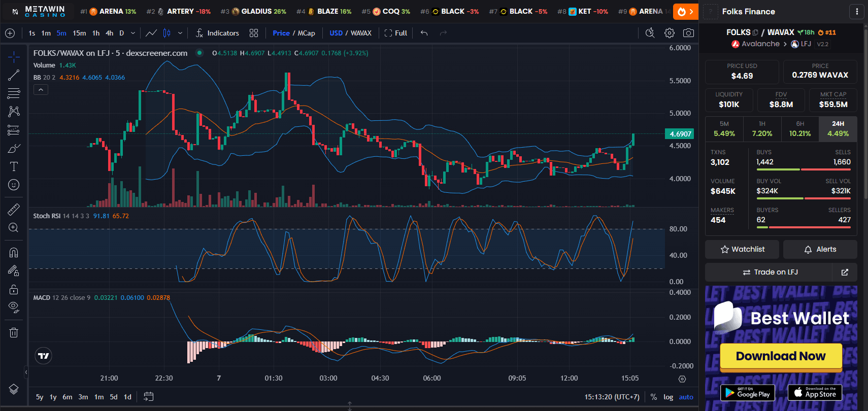Switch price denomination to WAVAX
The width and height of the screenshot is (868, 411).
(x=361, y=33)
